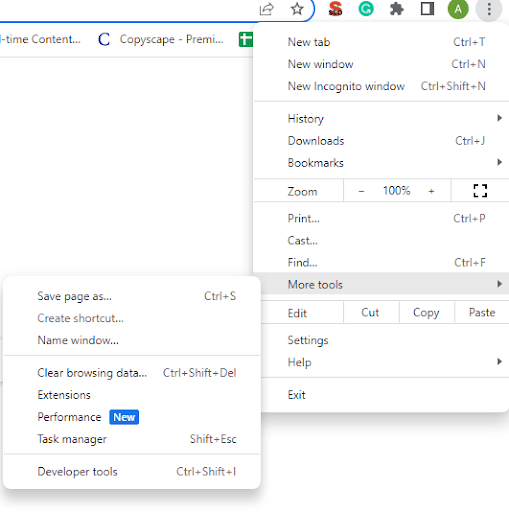Image resolution: width=509 pixels, height=512 pixels.
Task: Expand the More tools submenu arrow
Action: click(499, 284)
